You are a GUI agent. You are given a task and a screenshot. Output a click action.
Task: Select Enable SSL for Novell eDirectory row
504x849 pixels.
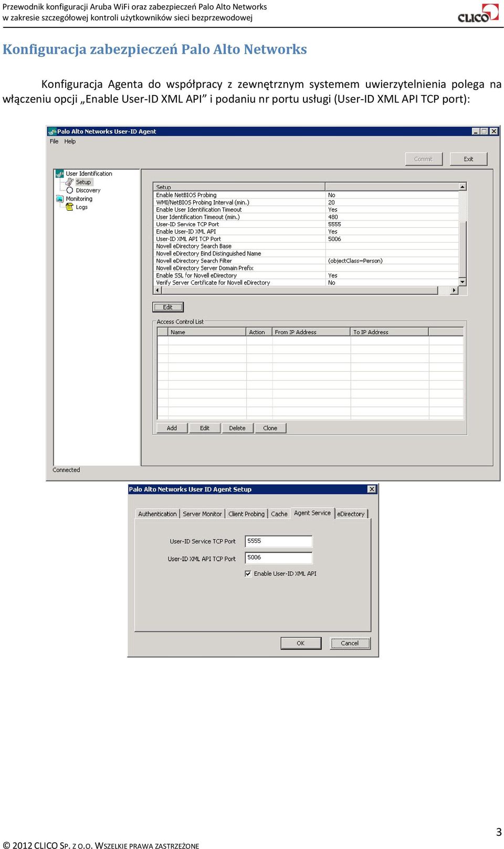coord(306,276)
